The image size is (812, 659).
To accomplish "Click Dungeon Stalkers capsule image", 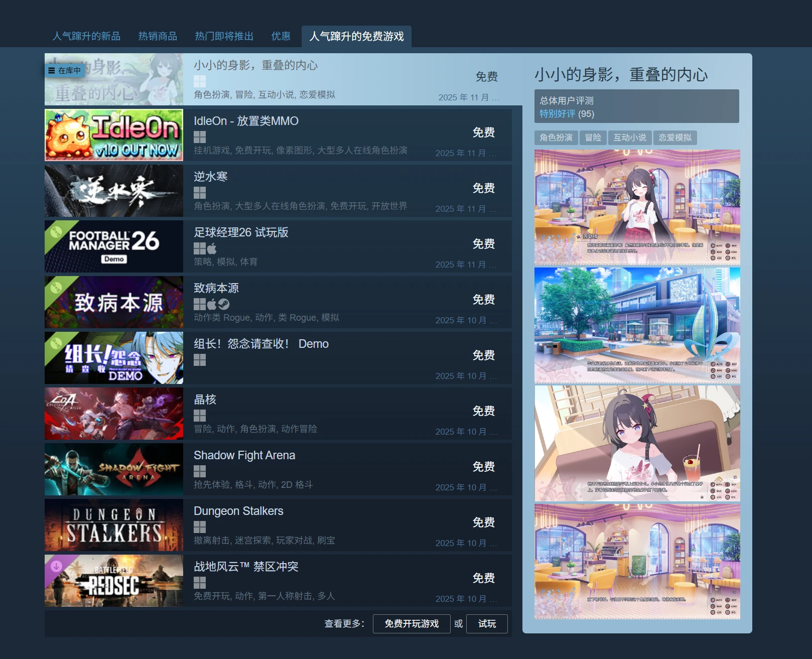I will [x=114, y=525].
